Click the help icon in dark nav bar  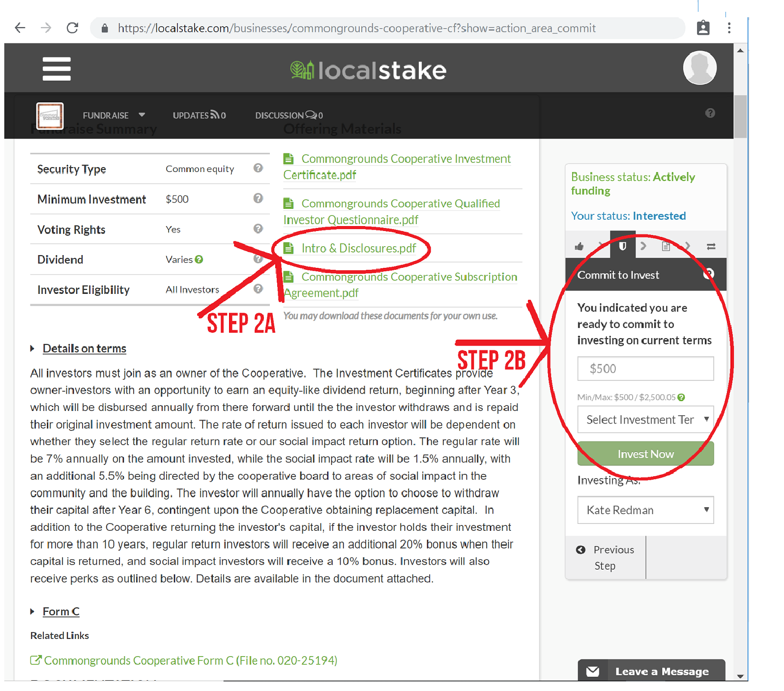click(710, 114)
